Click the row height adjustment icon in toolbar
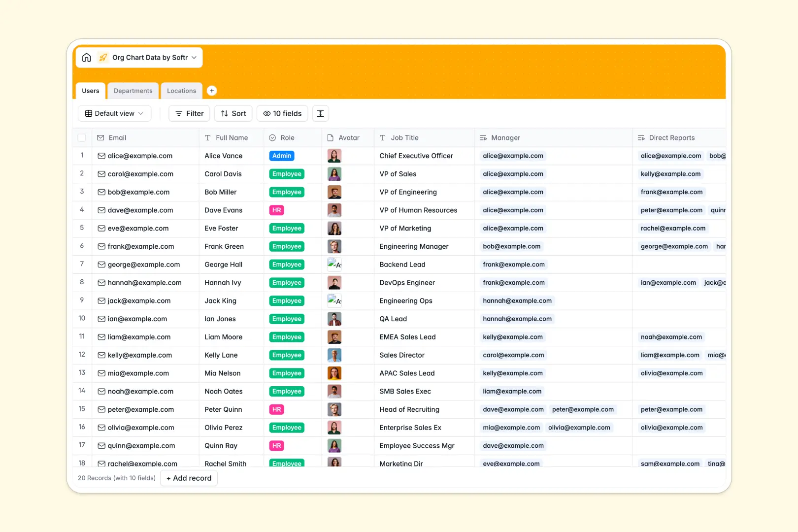This screenshot has width=798, height=532. (x=320, y=113)
